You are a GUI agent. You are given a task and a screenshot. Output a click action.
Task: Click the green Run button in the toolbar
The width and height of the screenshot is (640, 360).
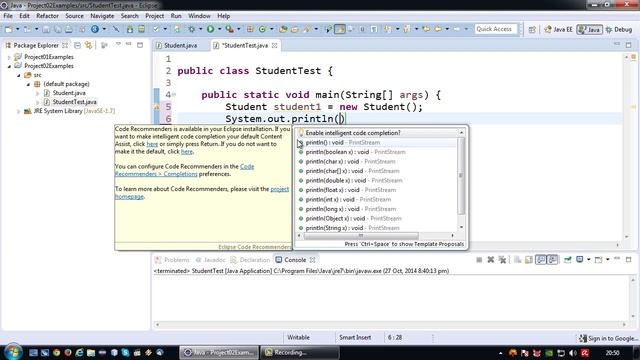[211, 29]
